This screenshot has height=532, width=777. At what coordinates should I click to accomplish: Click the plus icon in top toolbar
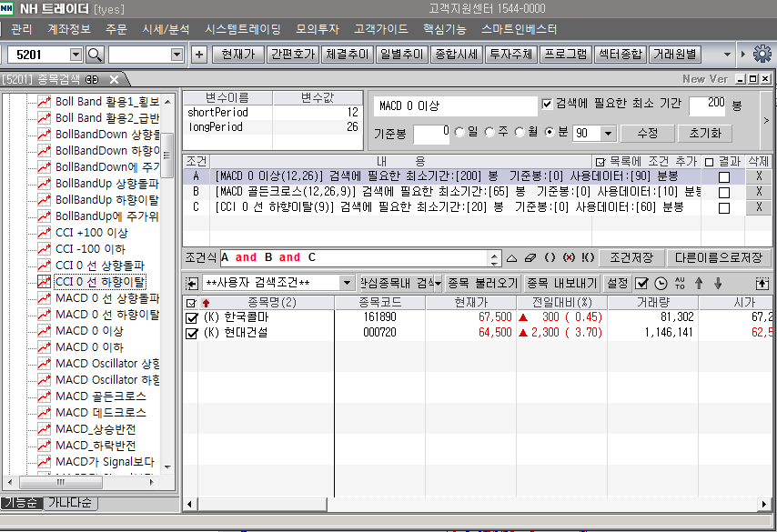[x=199, y=55]
